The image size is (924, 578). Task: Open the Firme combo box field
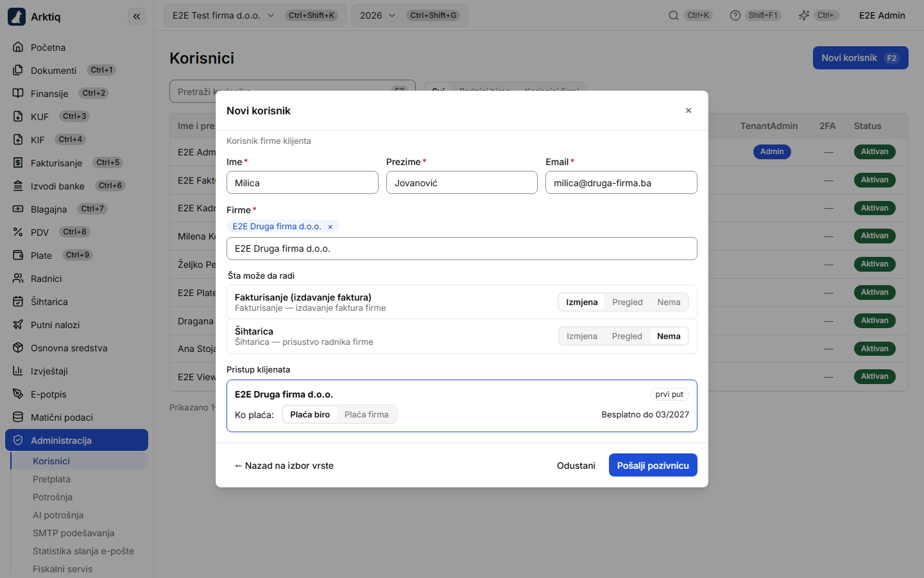coord(462,249)
